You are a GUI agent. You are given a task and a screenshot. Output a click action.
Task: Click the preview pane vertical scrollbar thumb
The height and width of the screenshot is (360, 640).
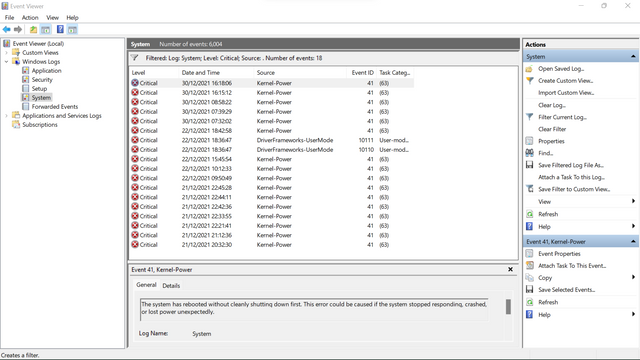click(x=508, y=307)
